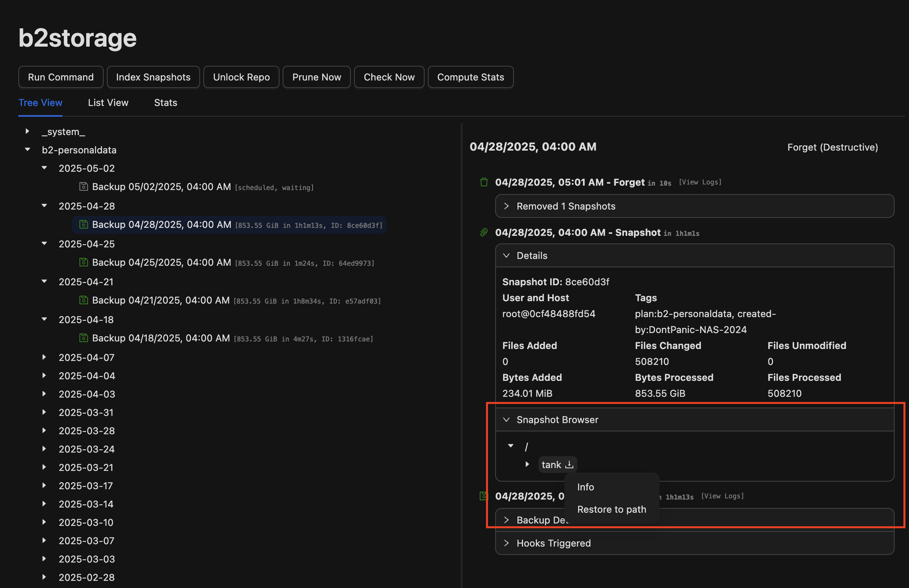Screen dimensions: 909x588
Task: Click the Forget (Destructive) button
Action: [832, 147]
